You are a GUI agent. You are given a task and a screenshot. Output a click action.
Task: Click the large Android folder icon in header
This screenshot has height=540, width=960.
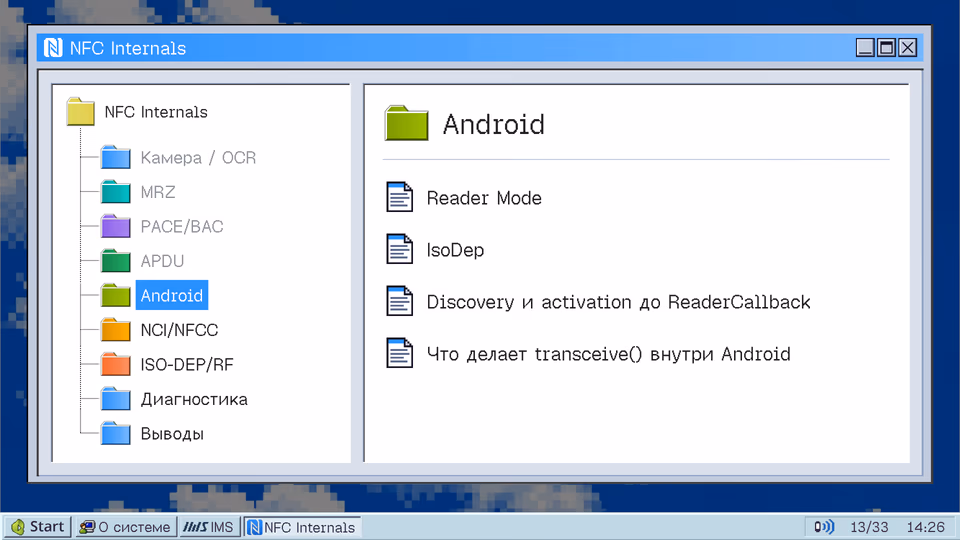pyautogui.click(x=407, y=124)
